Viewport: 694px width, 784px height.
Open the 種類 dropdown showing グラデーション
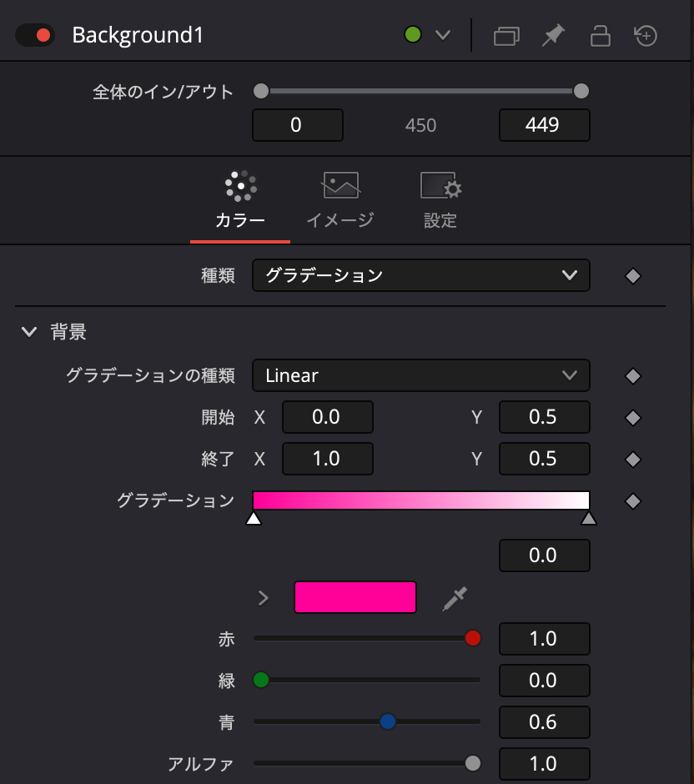[x=421, y=275]
